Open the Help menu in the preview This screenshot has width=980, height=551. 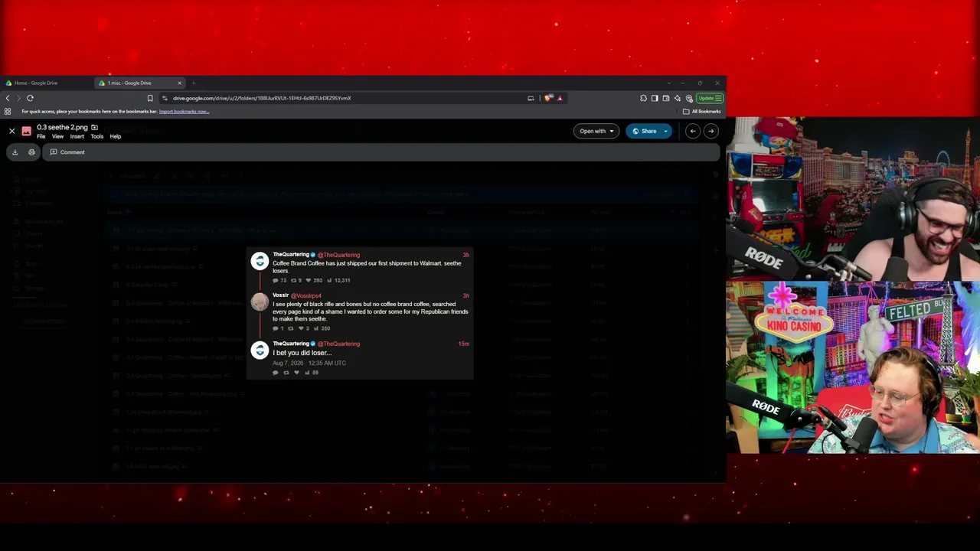pos(115,137)
